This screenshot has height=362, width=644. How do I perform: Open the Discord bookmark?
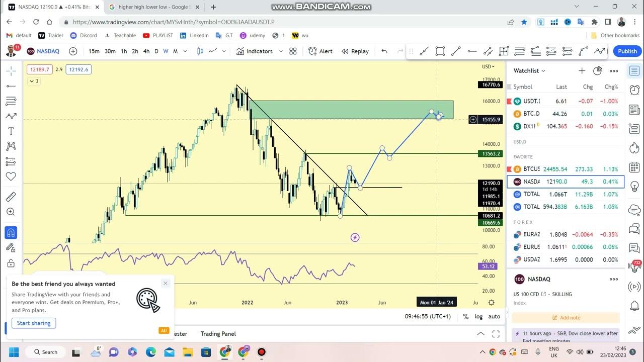84,36
